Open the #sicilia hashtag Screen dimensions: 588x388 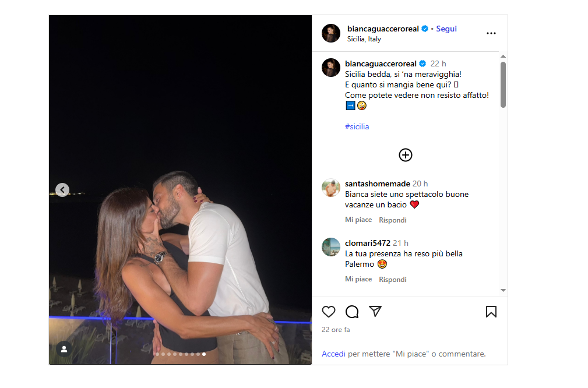click(x=357, y=126)
